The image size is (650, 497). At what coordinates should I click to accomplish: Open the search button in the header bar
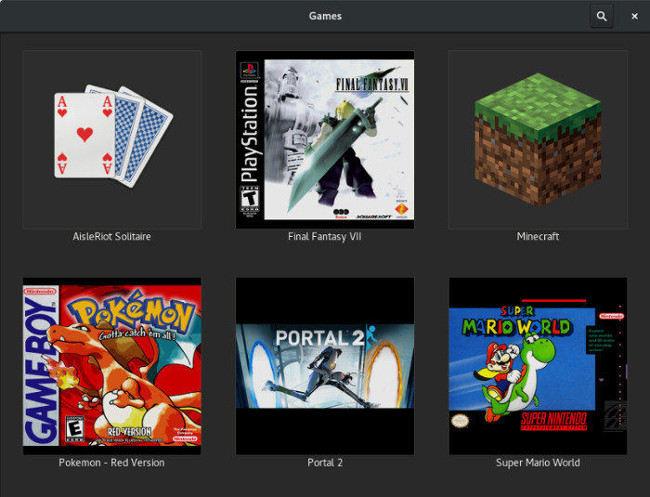(601, 16)
